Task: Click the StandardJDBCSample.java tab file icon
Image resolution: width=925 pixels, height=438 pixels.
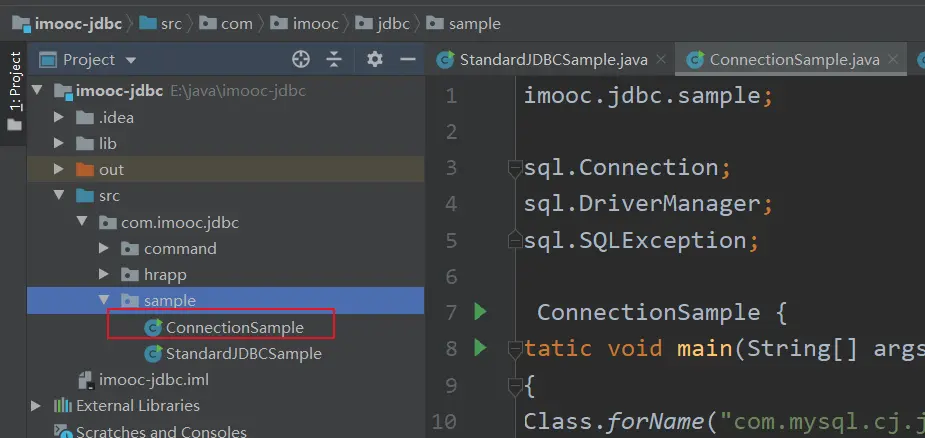Action: point(445,60)
